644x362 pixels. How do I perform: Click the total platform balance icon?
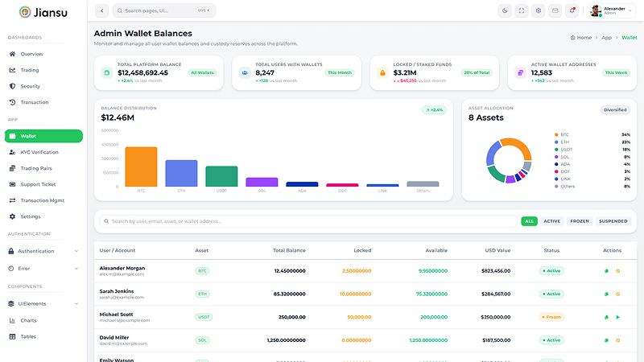pyautogui.click(x=107, y=72)
